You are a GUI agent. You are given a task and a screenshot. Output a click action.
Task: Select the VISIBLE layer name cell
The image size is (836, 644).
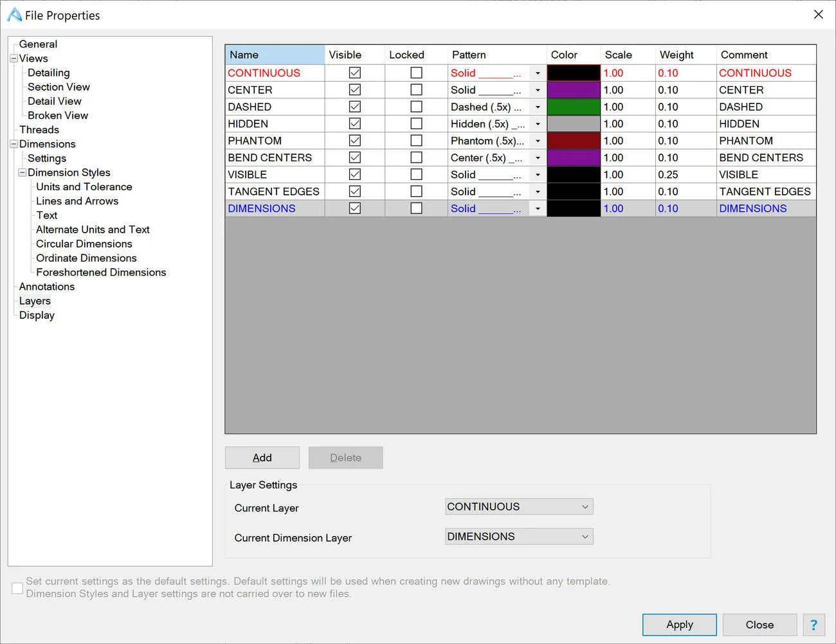(x=275, y=175)
